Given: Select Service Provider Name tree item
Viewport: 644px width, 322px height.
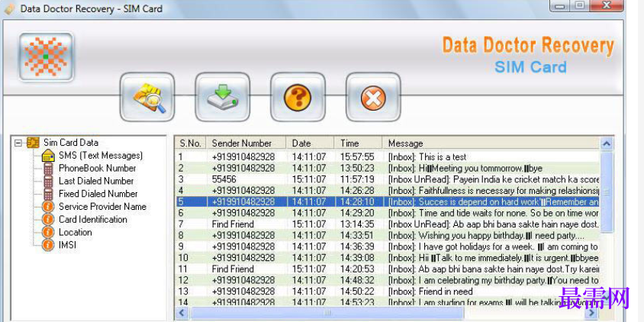Looking at the screenshot, I should click(103, 207).
